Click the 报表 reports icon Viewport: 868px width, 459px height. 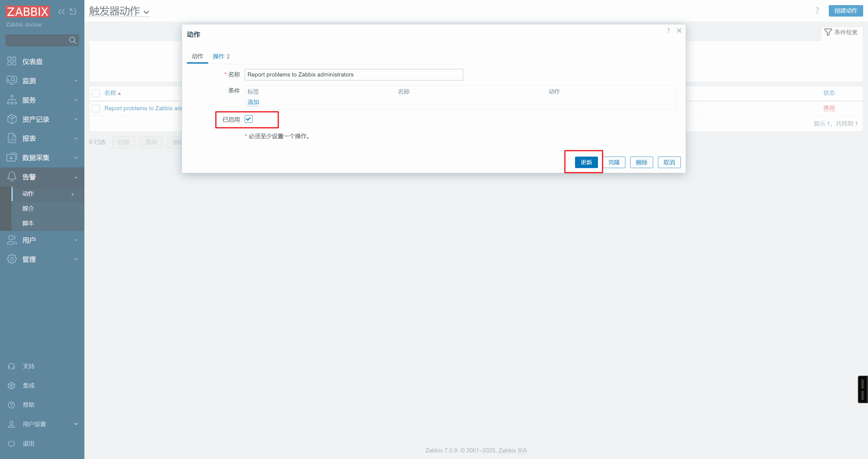coord(12,138)
